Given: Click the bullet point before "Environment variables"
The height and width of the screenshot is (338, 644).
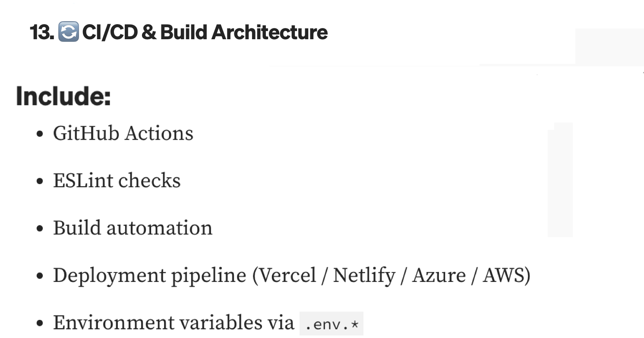Looking at the screenshot, I should click(40, 324).
